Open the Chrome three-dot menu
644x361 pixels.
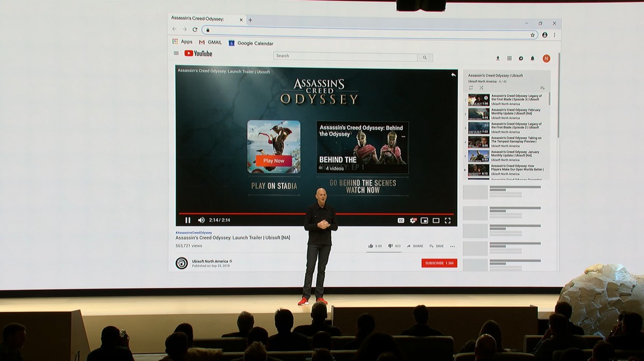coord(554,35)
